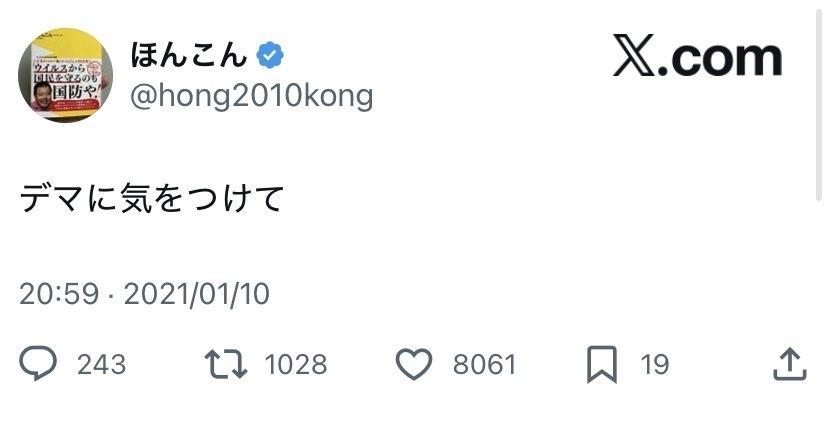Open the 1028 reposts count
Image resolution: width=828 pixels, height=430 pixels.
[296, 365]
